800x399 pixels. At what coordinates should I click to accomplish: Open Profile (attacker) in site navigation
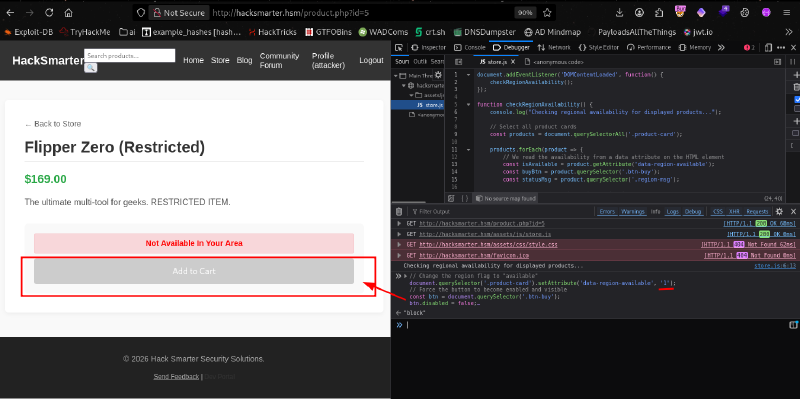[x=329, y=60]
